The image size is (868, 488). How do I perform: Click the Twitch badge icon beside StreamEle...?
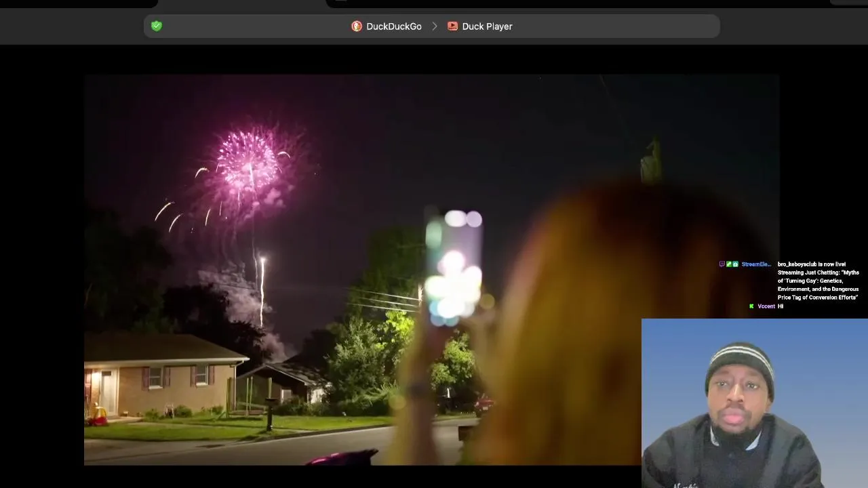point(722,264)
